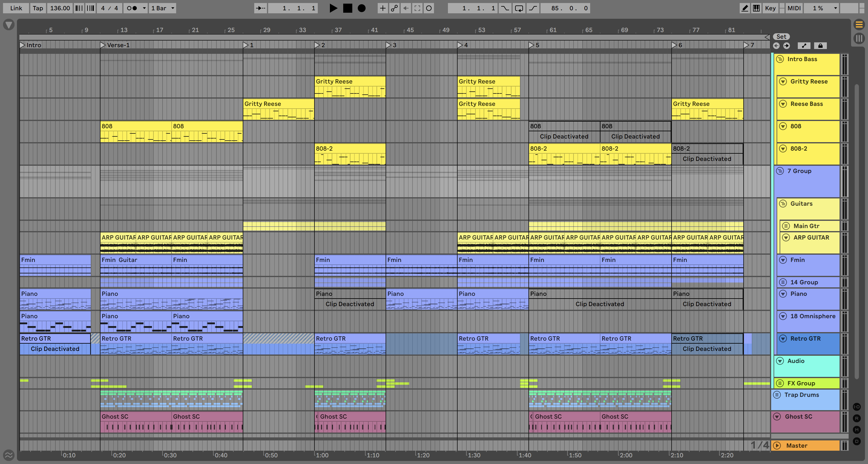Toggle the Arrangement Loop switch

(519, 8)
